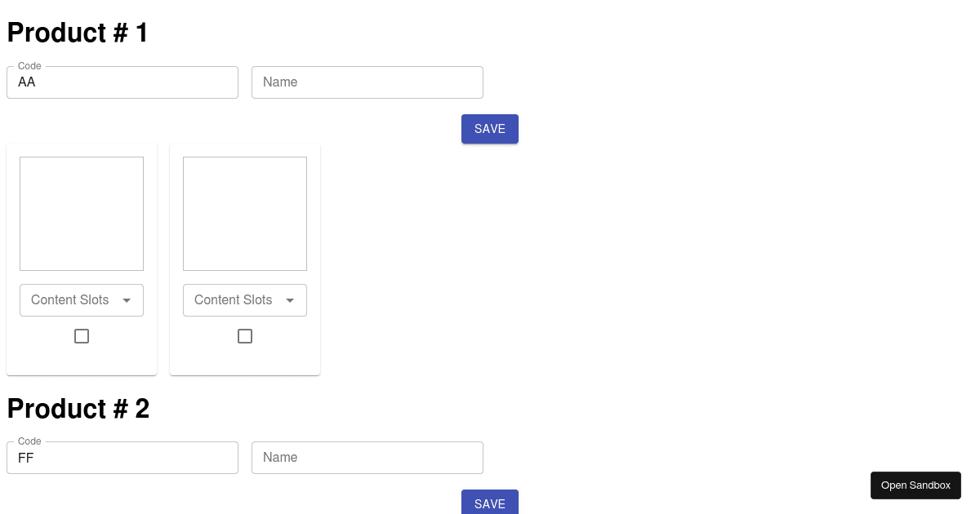Click the second Content Slots dropdown arrow

coord(291,300)
